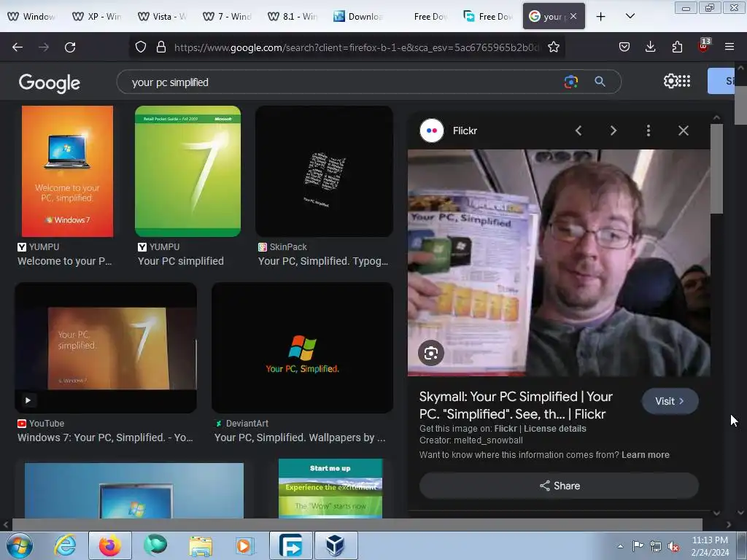Search inside image with Lens overlay button
Screen dimensions: 747x560
point(431,353)
